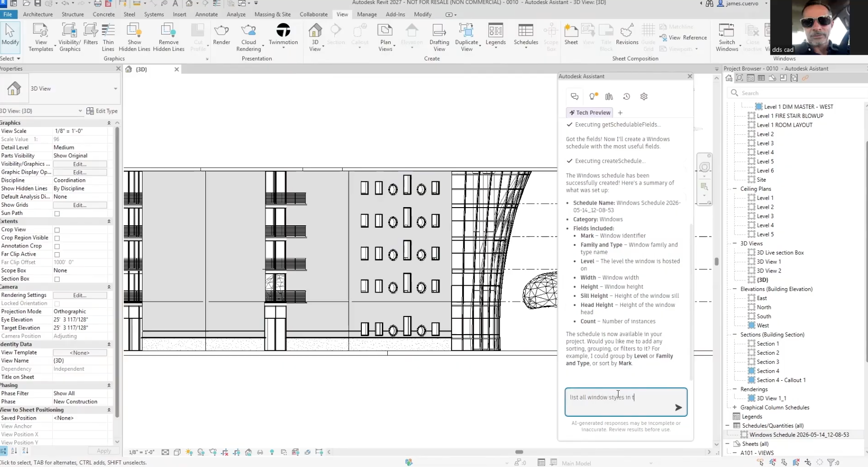Toggle Section Box checkbox
This screenshot has width=868, height=467.
coord(57,279)
